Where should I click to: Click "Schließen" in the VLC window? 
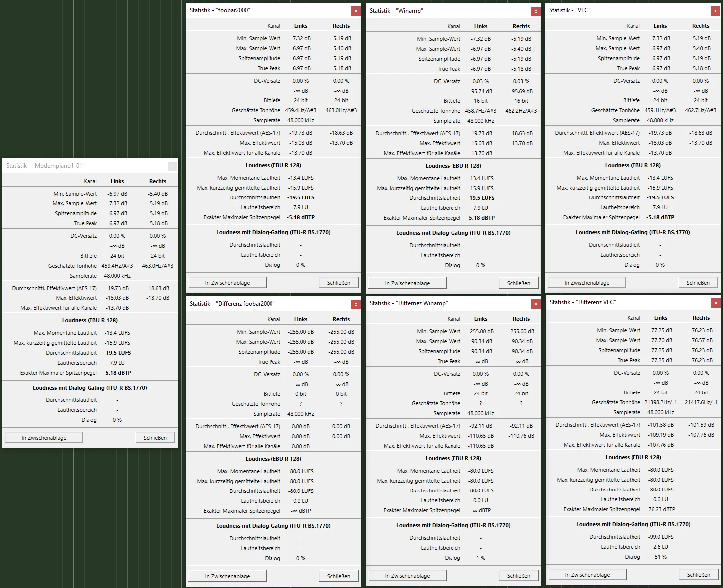pyautogui.click(x=698, y=283)
